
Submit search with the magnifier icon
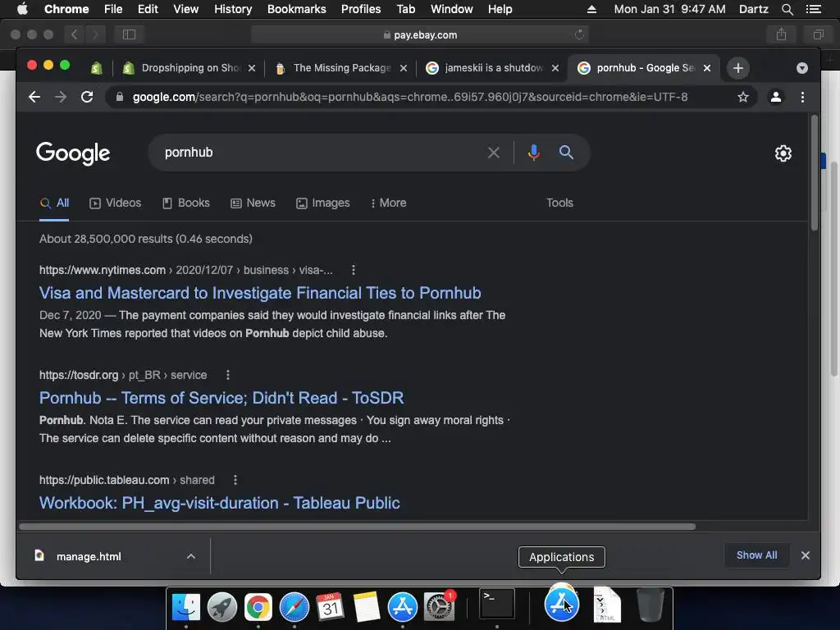coord(566,153)
